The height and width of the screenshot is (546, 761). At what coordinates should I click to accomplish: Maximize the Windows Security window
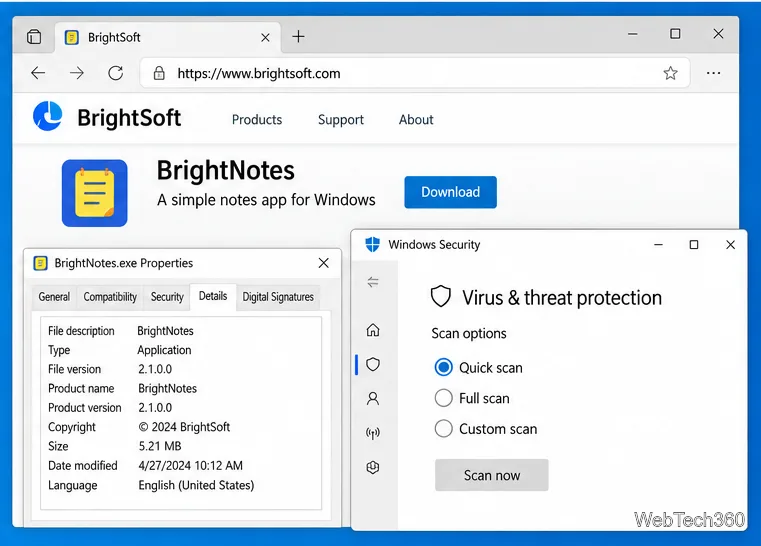click(x=694, y=245)
